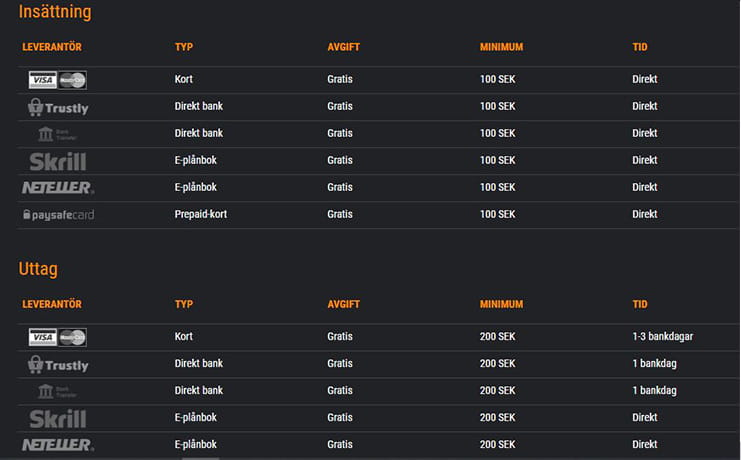741x460 pixels.
Task: Click the bank transfer icon in Uttag
Action: tap(57, 391)
